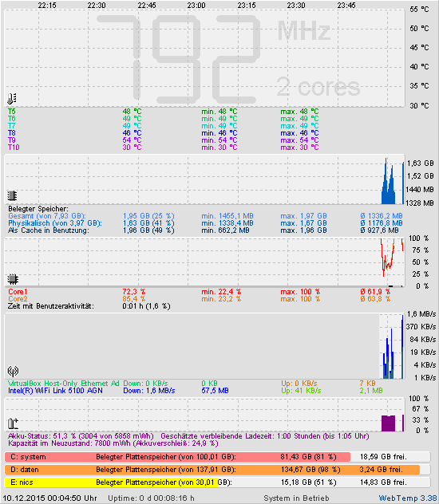Click 'VirtualBox Host-Only Ethernet Ad' adapter name
Image resolution: width=439 pixels, height=504 pixels.
coord(63,384)
